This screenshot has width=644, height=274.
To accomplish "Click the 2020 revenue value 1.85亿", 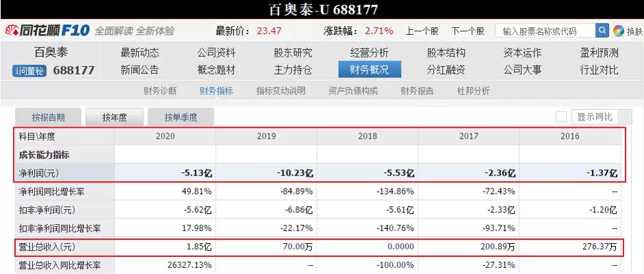I will pos(198,247).
